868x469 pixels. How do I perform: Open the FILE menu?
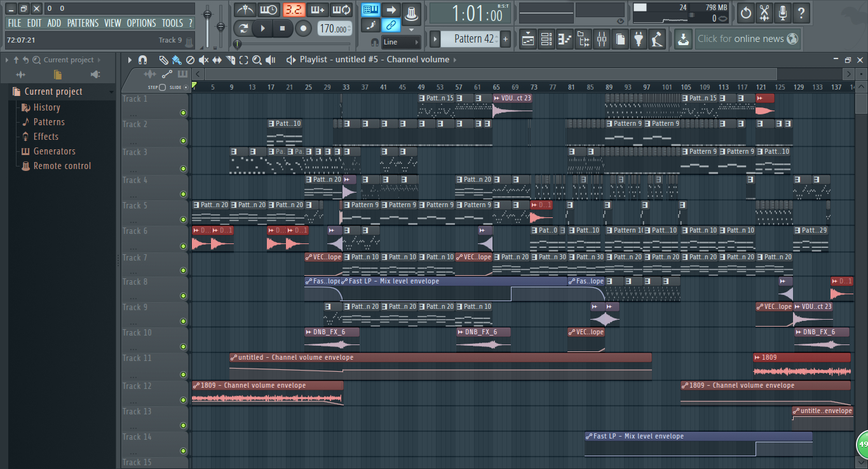(x=14, y=23)
